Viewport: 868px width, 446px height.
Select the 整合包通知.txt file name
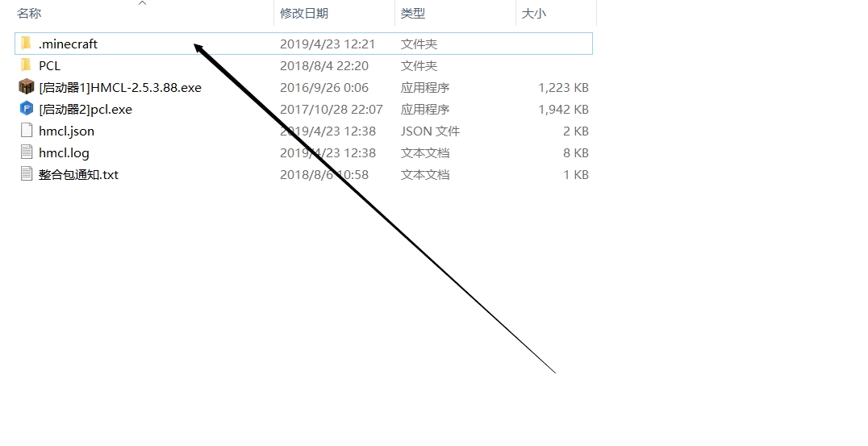[x=78, y=175]
